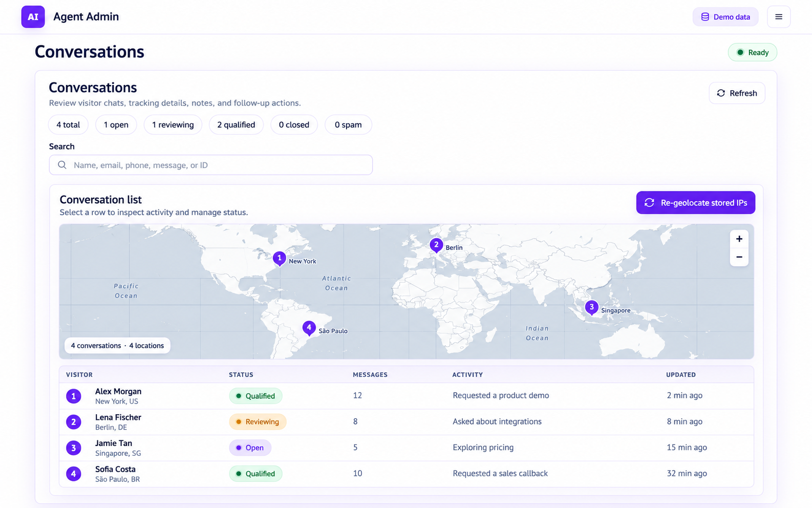Filter by the 0 closed chip

click(294, 125)
